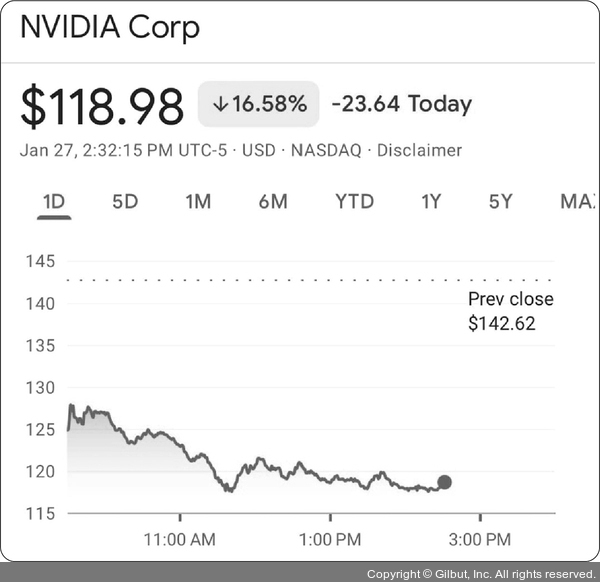600x582 pixels.
Task: Open the MAX range tab
Action: (578, 202)
